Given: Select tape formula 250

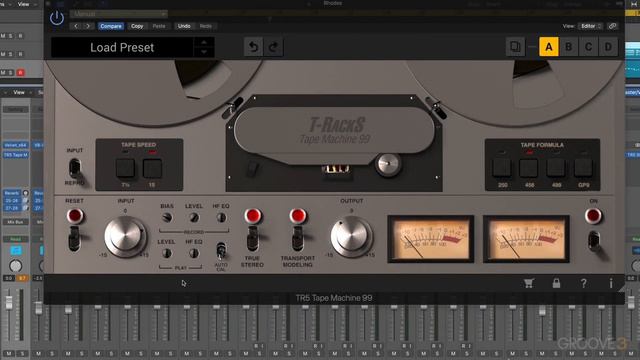Looking at the screenshot, I should (502, 168).
